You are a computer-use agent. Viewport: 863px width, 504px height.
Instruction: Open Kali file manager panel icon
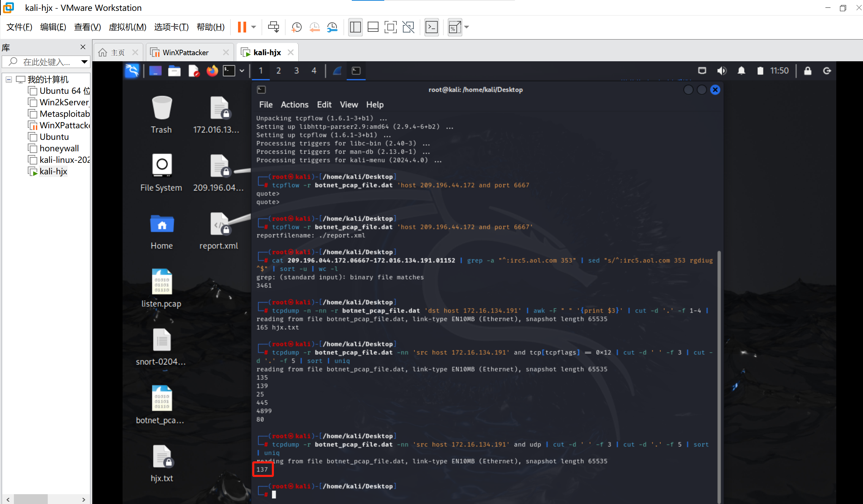(174, 71)
